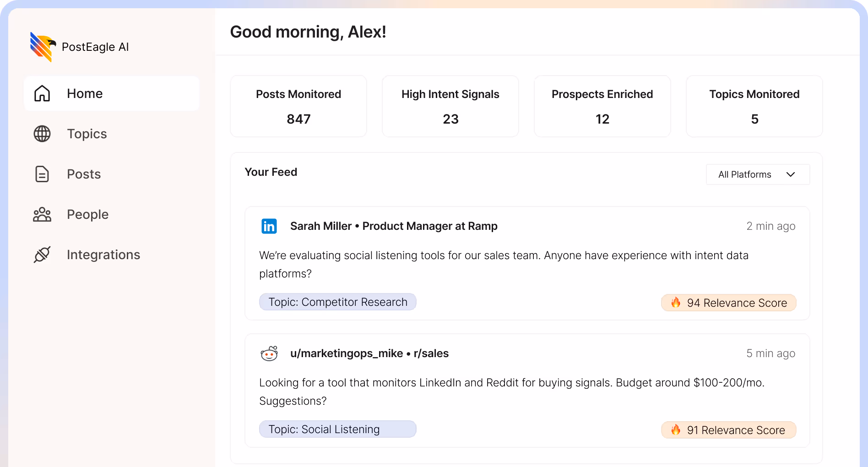This screenshot has width=868, height=467.
Task: Click the PostEagle AI eagle logo
Action: pos(43,47)
